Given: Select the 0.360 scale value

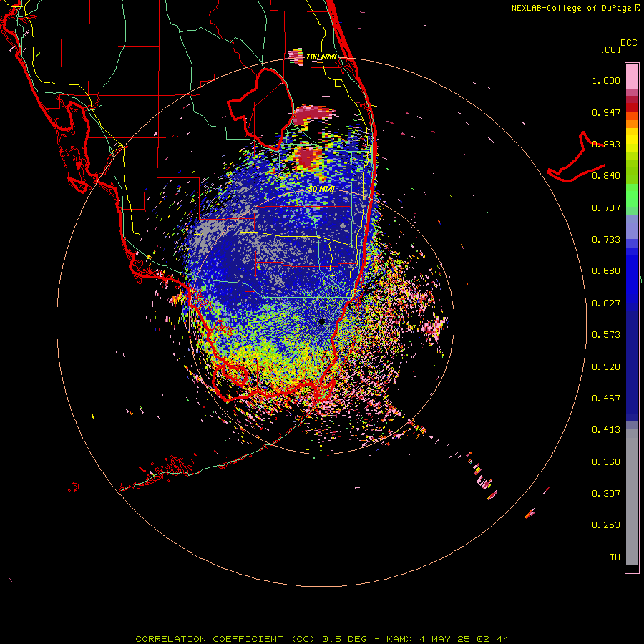Looking at the screenshot, I should pyautogui.click(x=606, y=462).
